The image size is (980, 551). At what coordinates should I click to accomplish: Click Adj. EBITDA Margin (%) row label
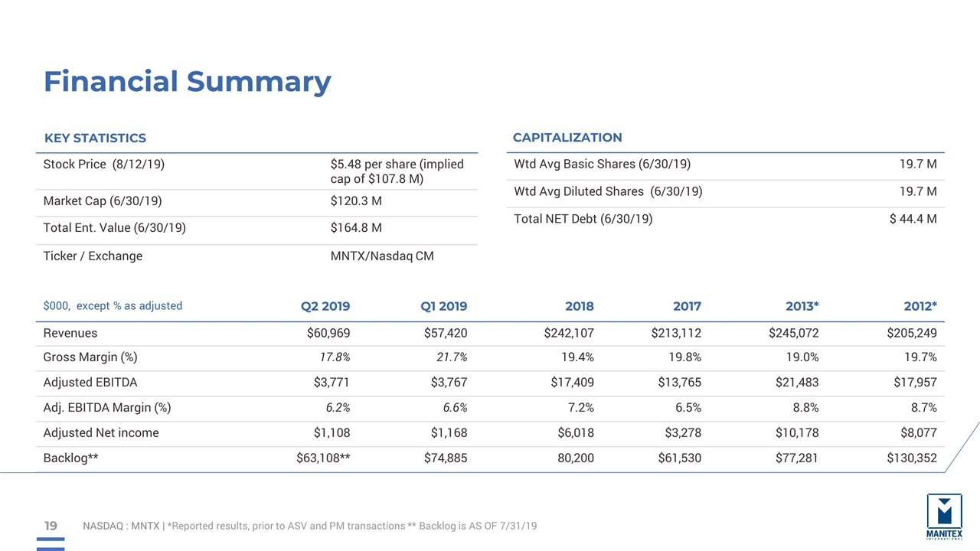click(x=107, y=408)
